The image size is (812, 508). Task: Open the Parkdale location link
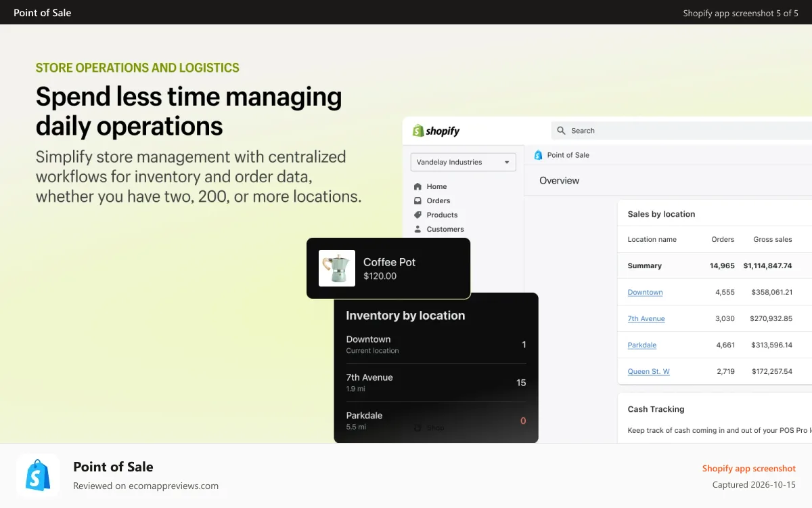[x=642, y=345]
